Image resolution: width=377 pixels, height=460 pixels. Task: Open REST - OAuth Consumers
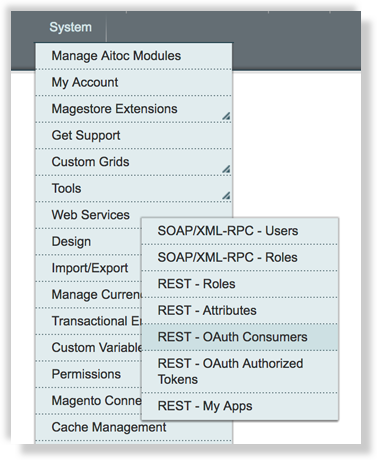pyautogui.click(x=240, y=337)
